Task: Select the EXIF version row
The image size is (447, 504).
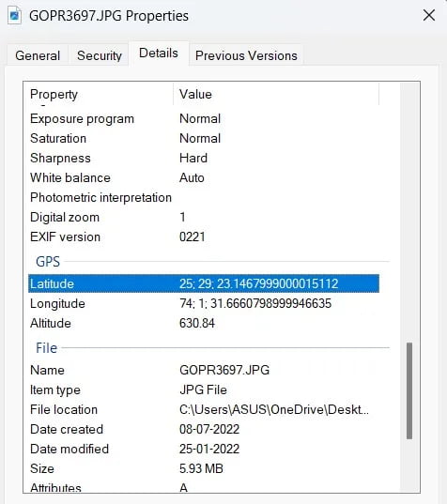Action: [x=204, y=237]
